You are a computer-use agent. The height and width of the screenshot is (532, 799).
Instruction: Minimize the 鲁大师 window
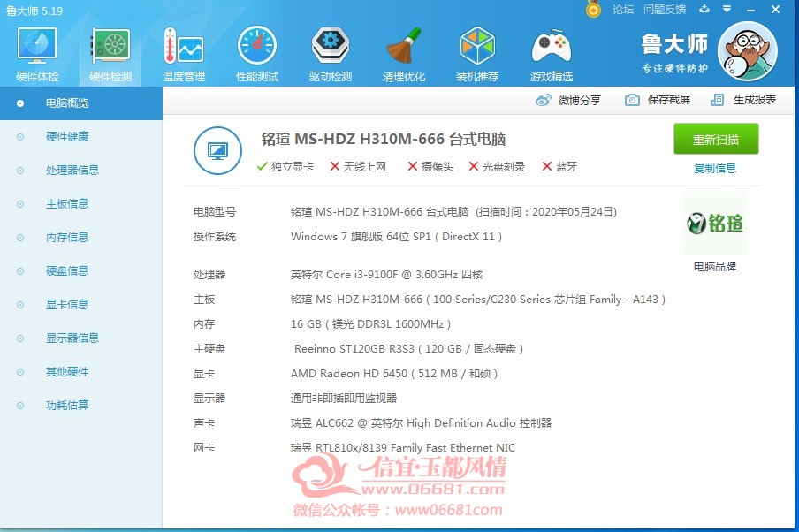(x=750, y=9)
